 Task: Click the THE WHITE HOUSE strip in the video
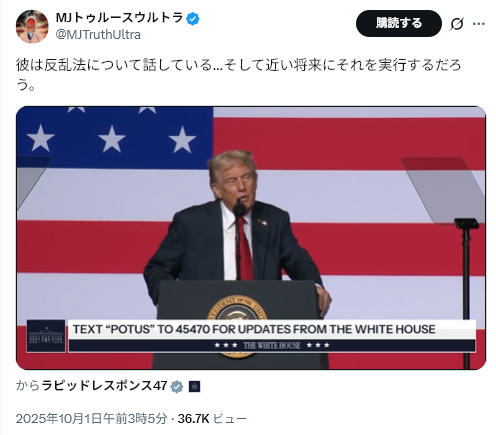point(272,345)
